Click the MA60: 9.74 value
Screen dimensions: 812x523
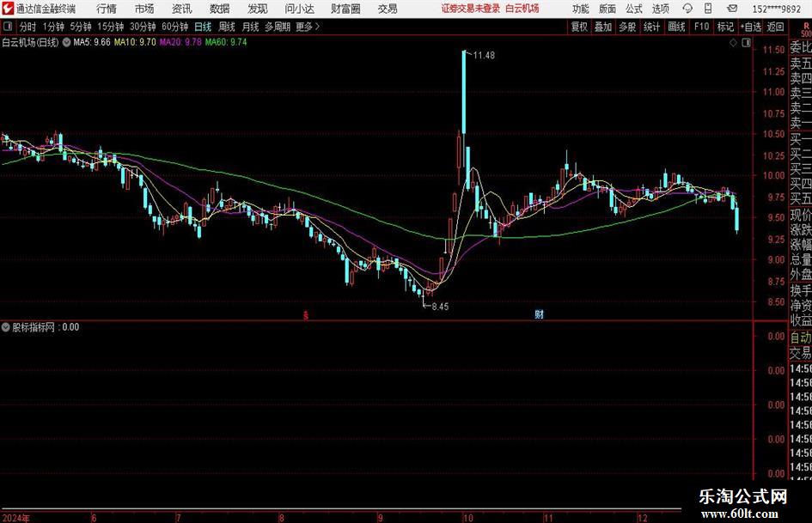click(226, 42)
